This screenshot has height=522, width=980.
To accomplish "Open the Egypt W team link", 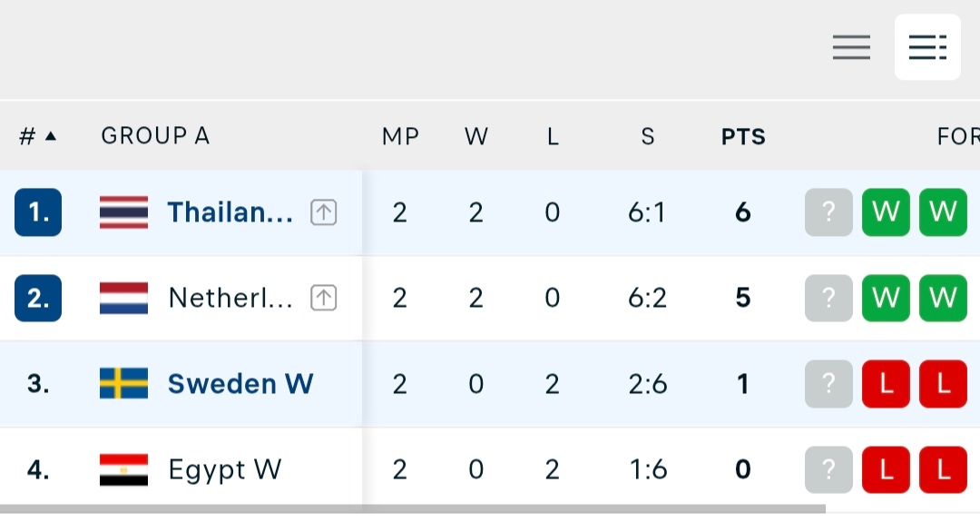I will point(225,470).
